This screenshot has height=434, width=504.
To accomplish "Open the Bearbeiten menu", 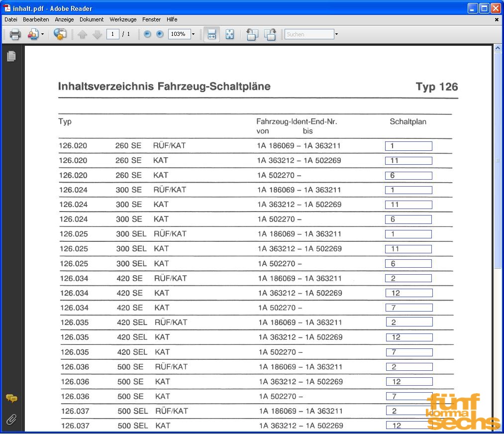I will (36, 19).
